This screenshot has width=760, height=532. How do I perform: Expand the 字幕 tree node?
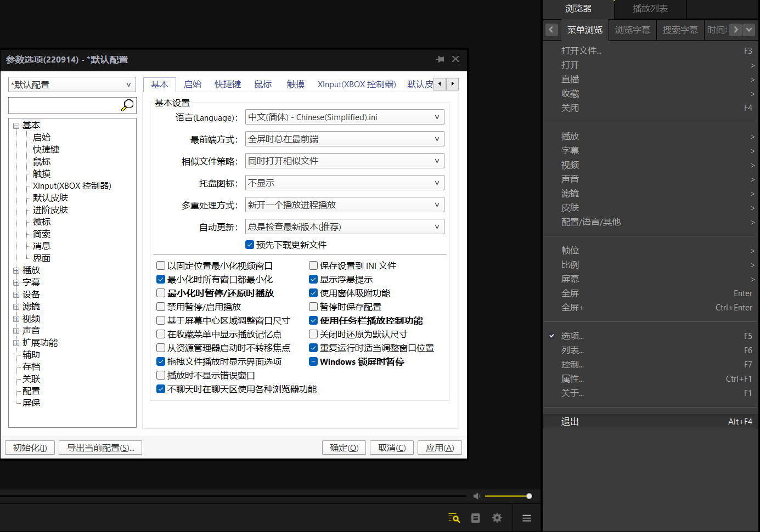(16, 282)
